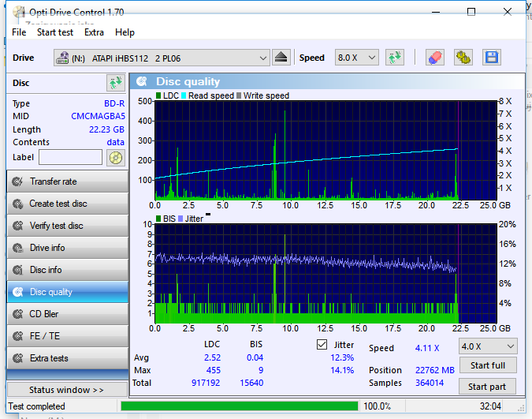Click the Verify test disc sidebar icon
Image resolution: width=532 pixels, height=419 pixels.
17,226
